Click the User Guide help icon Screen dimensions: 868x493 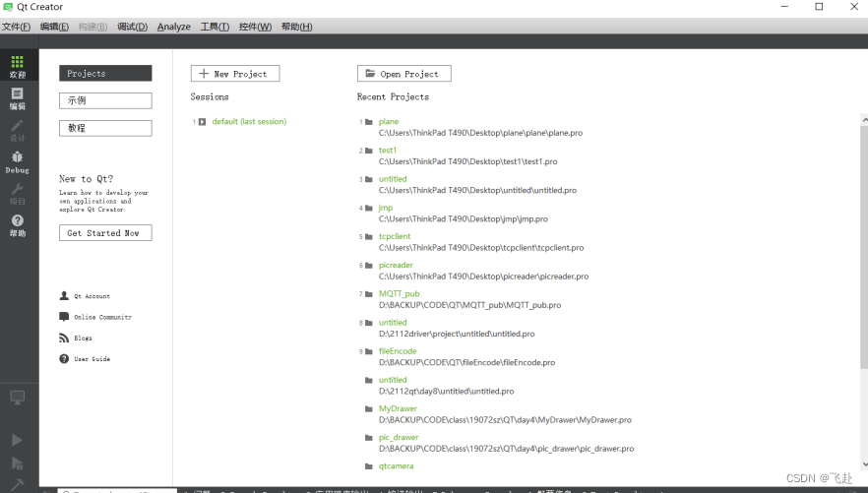[64, 358]
